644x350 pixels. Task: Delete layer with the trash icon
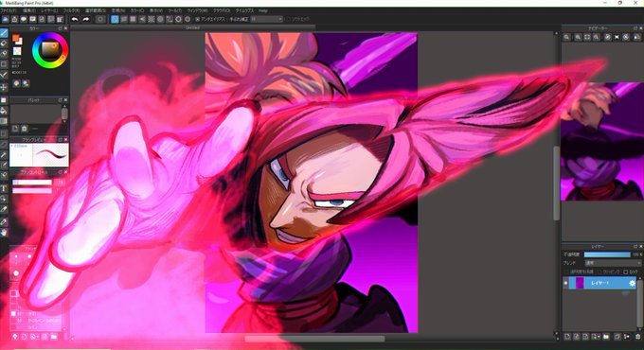coord(637,337)
